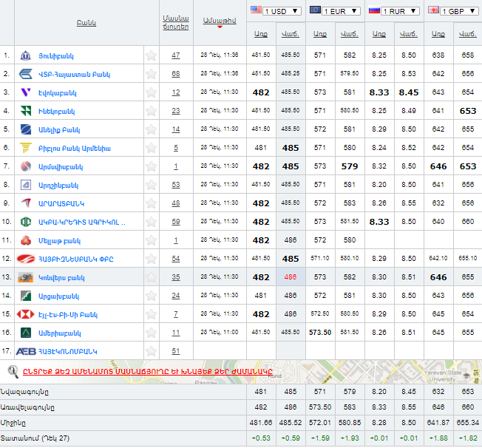
Task: Click the US flag icon above USD
Action: pyautogui.click(x=256, y=10)
